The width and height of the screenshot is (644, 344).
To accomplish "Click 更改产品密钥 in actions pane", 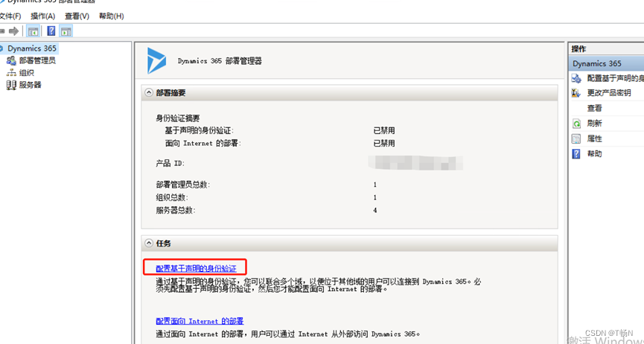I will pyautogui.click(x=609, y=93).
